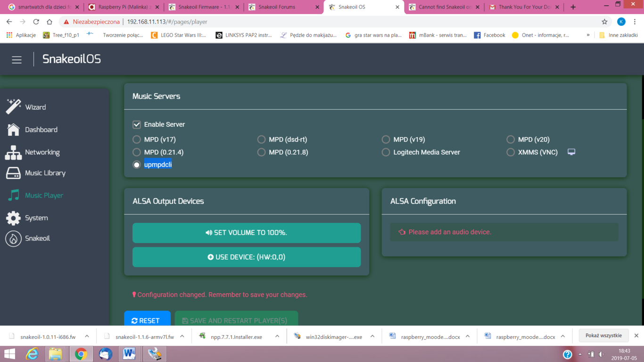Launch Internet Explorer from taskbar
The width and height of the screenshot is (644, 362).
[x=32, y=354]
